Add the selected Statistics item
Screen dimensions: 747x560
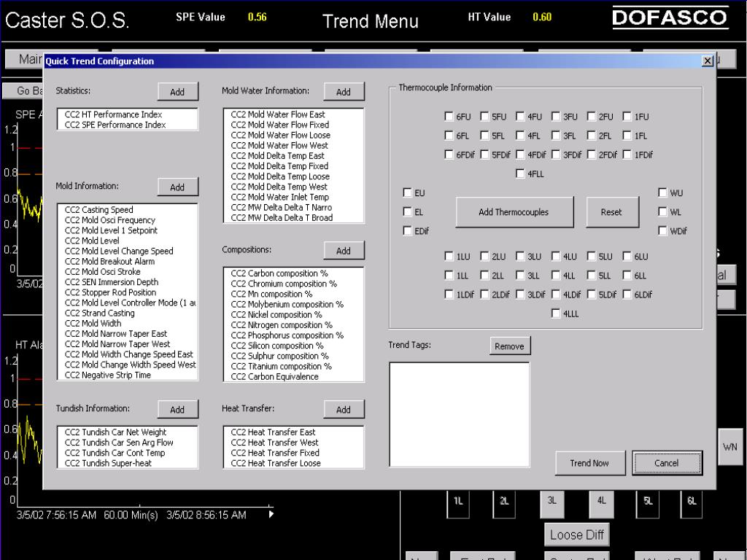point(178,92)
